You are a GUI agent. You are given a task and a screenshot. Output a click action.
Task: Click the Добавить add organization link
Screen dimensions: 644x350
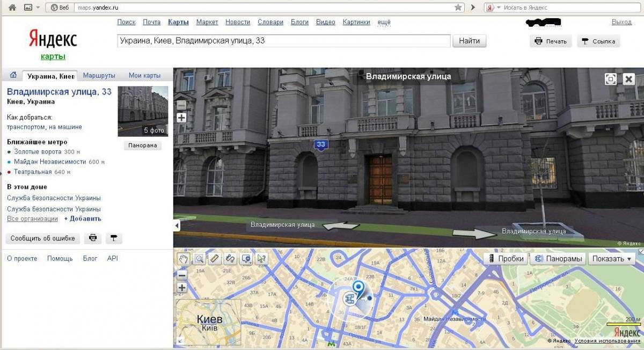(x=83, y=219)
